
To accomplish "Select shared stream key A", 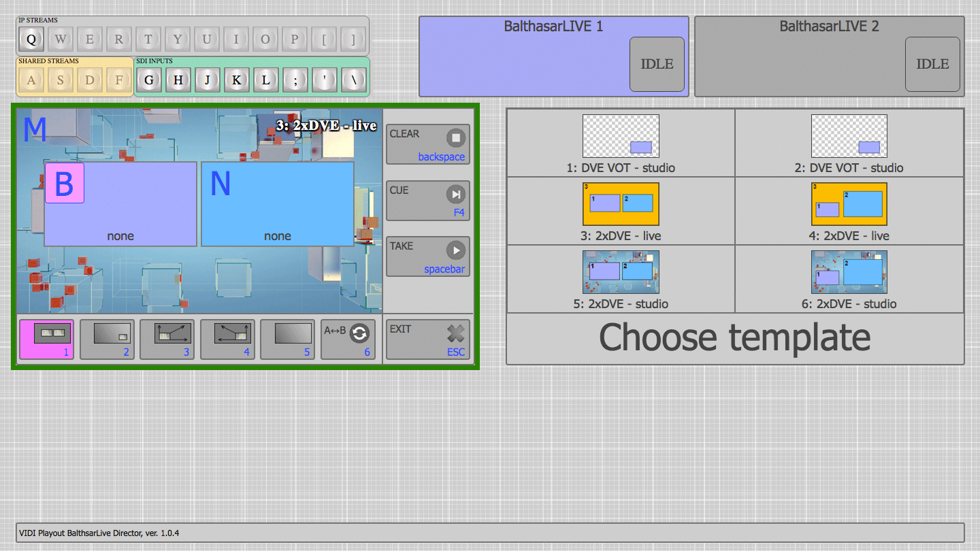I will point(31,80).
